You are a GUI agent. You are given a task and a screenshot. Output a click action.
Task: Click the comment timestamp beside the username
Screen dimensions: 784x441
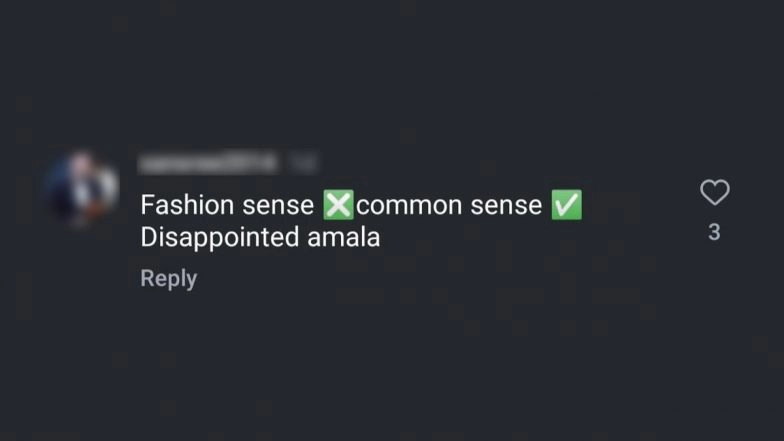click(x=302, y=162)
